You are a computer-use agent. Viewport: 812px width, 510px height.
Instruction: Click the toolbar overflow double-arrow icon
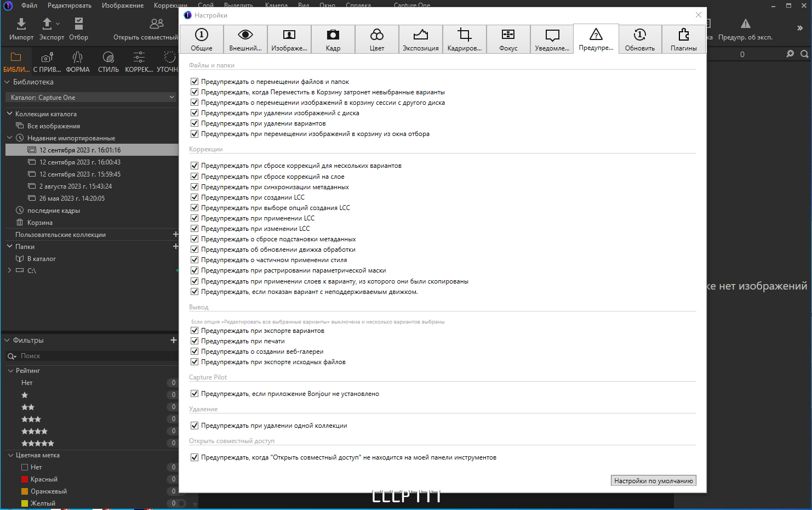[x=800, y=28]
